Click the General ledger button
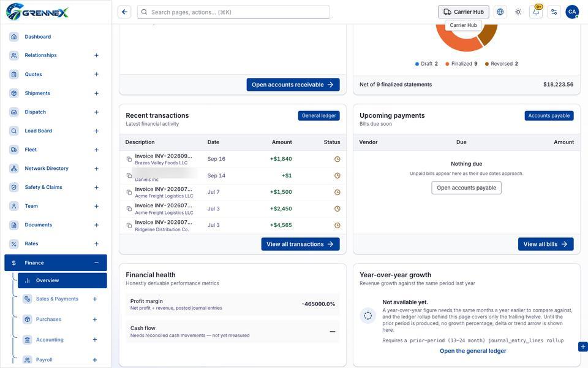The image size is (588, 368). [318, 116]
